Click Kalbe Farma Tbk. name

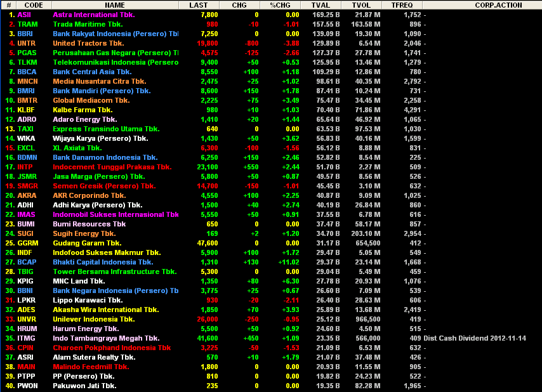[x=83, y=110]
